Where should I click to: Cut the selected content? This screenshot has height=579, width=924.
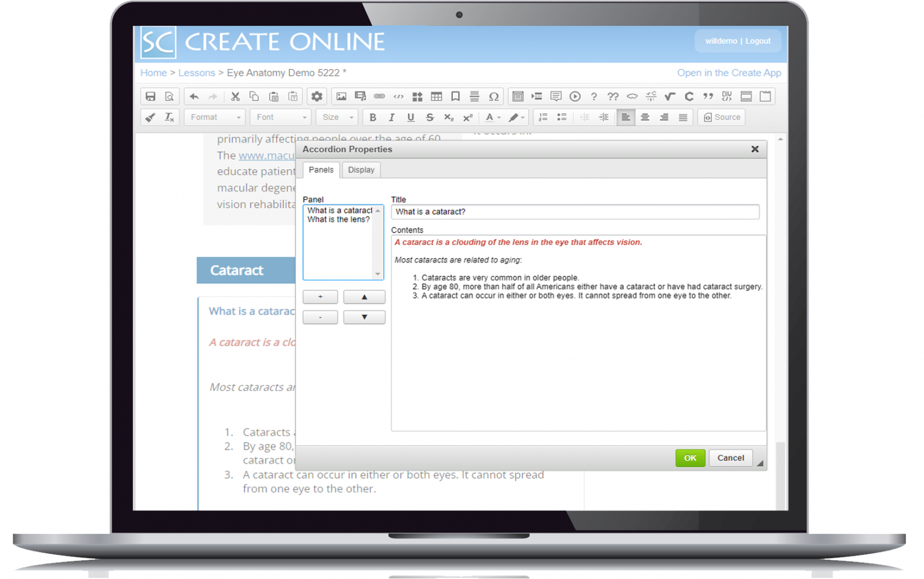[235, 96]
